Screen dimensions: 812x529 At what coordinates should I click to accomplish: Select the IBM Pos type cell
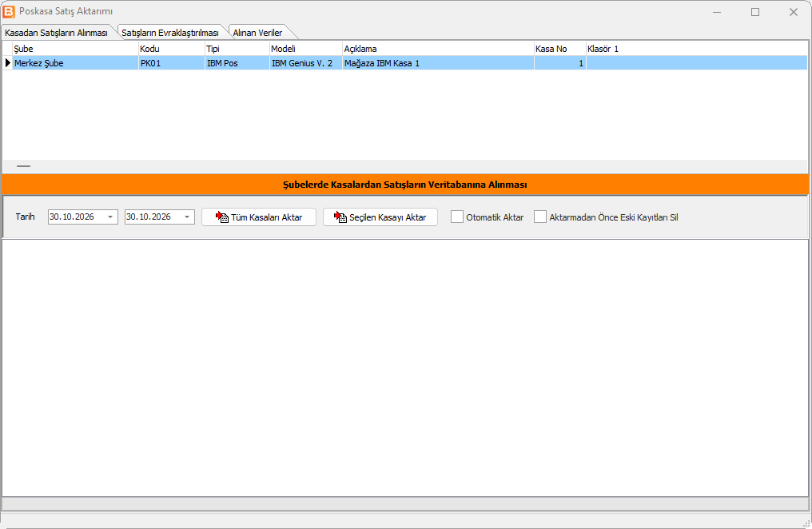click(237, 63)
